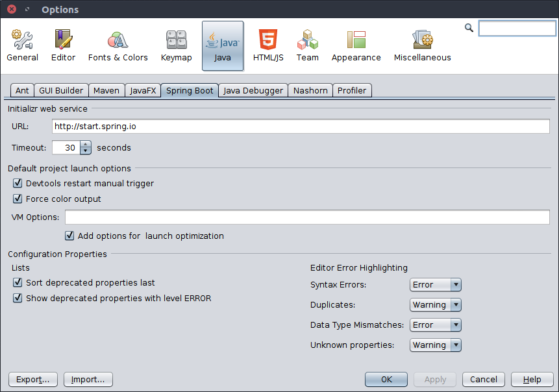Open the Editor options category

63,45
